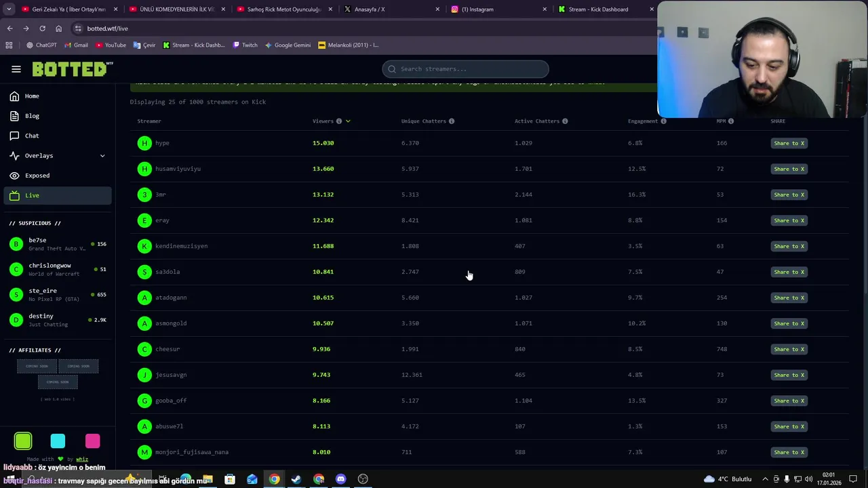868x488 pixels.
Task: Select the Live sidebar item
Action: coord(58,195)
